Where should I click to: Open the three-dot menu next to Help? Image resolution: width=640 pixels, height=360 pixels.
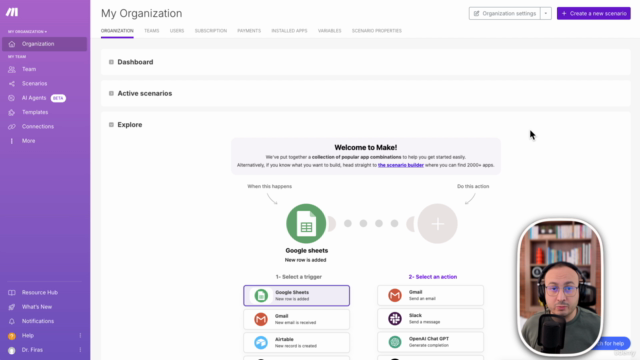click(x=80, y=336)
